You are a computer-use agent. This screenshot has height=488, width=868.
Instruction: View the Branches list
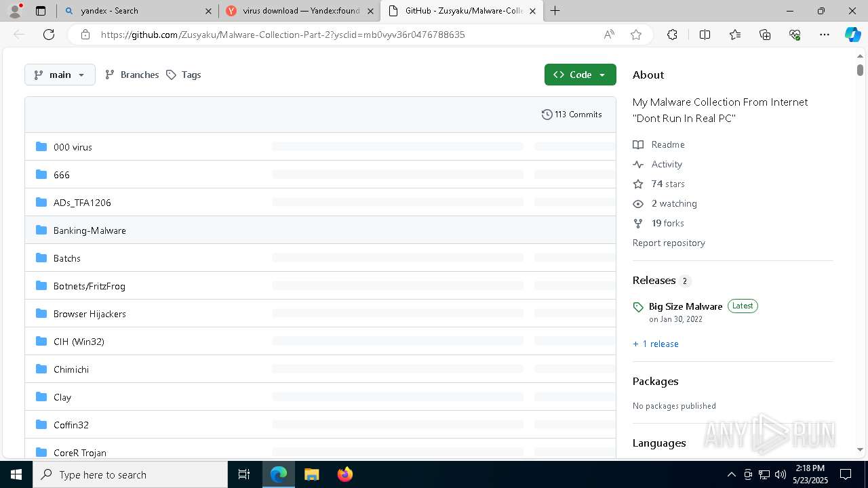click(x=132, y=75)
